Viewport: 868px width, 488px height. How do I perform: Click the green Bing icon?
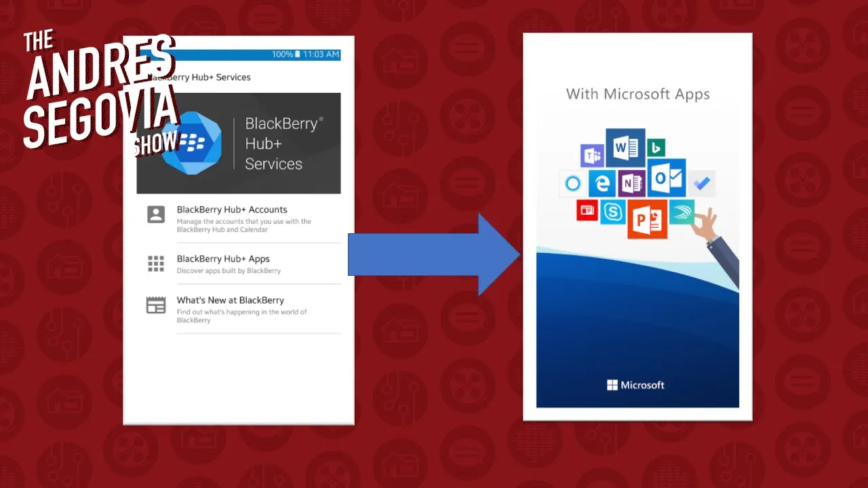coord(656,148)
